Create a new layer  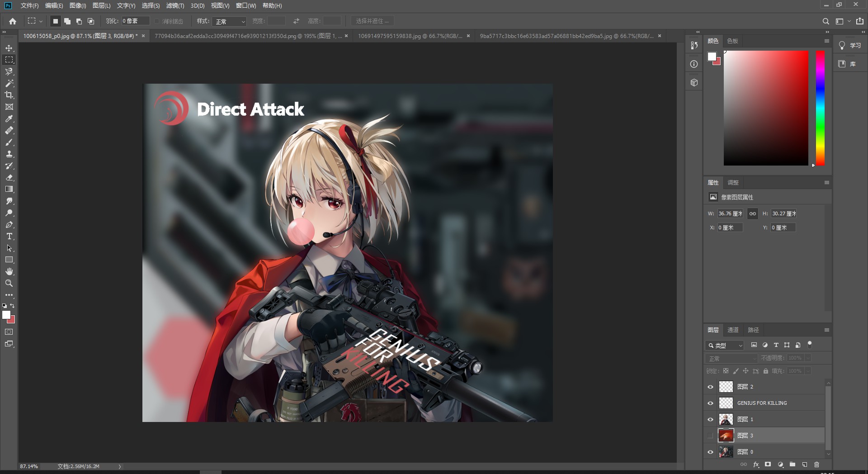click(805, 465)
